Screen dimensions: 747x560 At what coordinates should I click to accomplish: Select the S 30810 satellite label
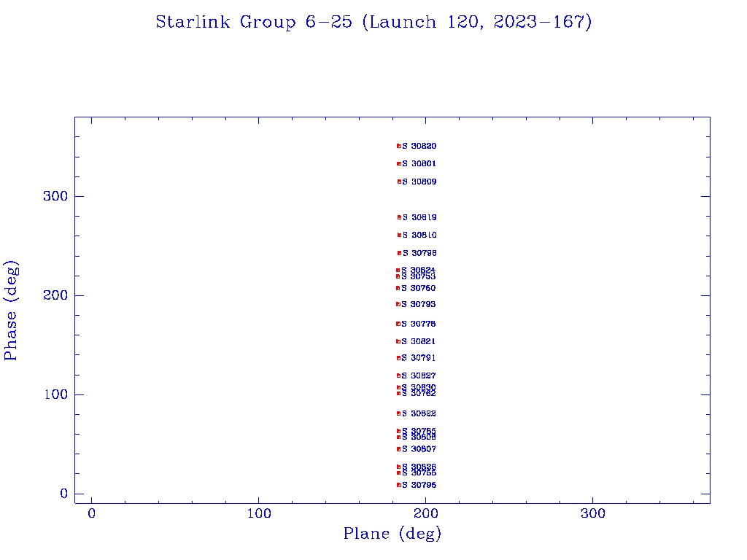coord(419,236)
